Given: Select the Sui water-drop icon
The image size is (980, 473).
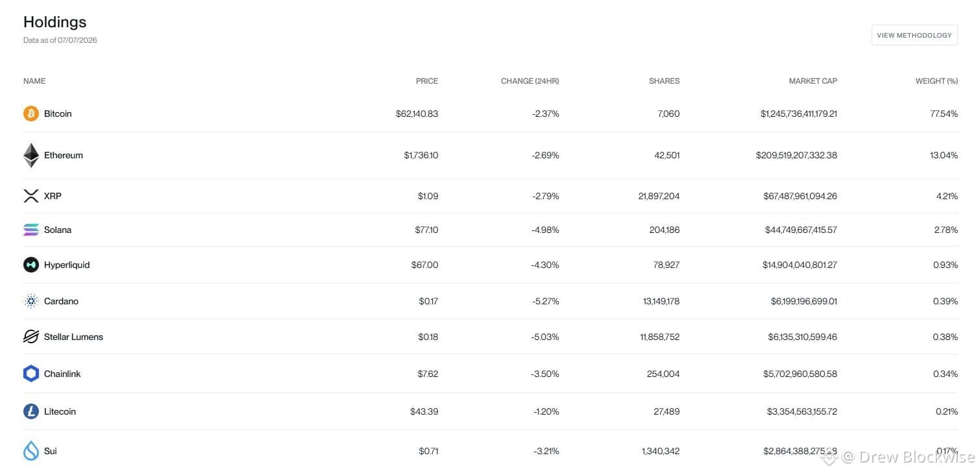Looking at the screenshot, I should pos(31,451).
